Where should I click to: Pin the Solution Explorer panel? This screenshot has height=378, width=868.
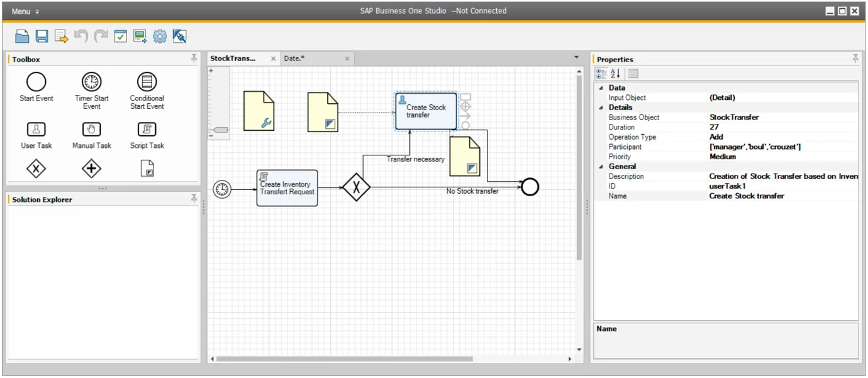(x=194, y=199)
